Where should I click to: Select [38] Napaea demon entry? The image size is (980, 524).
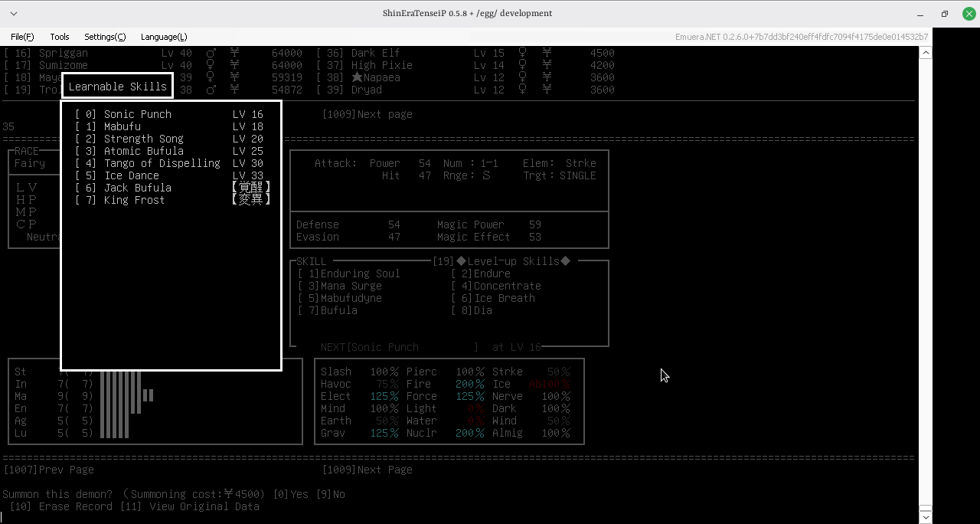point(465,77)
